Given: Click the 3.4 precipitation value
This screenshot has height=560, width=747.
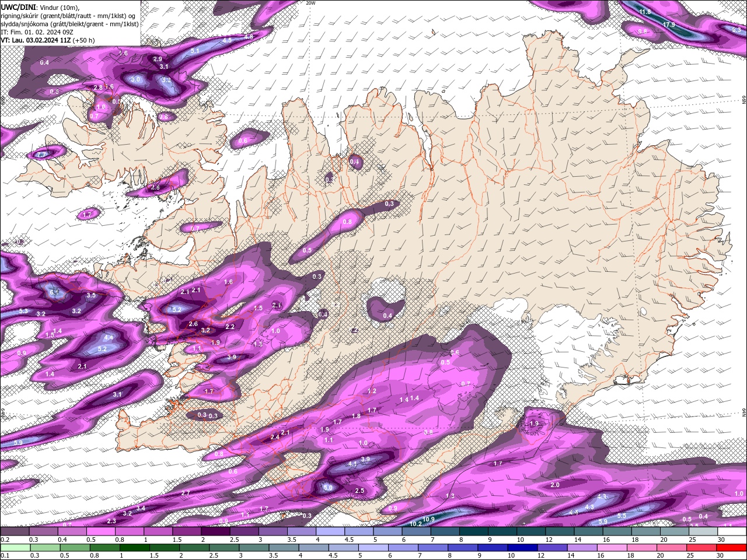Looking at the screenshot, I should coord(141,509).
